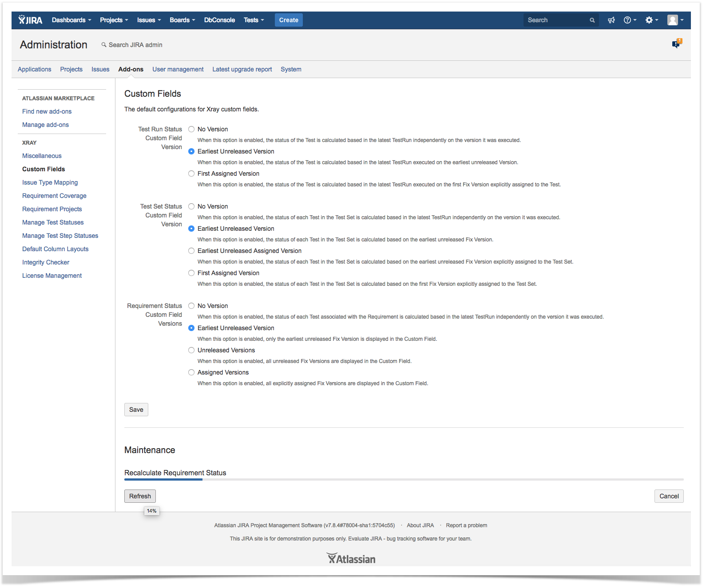Select No Version for Requirement Status
The width and height of the screenshot is (706, 588).
pyautogui.click(x=191, y=306)
